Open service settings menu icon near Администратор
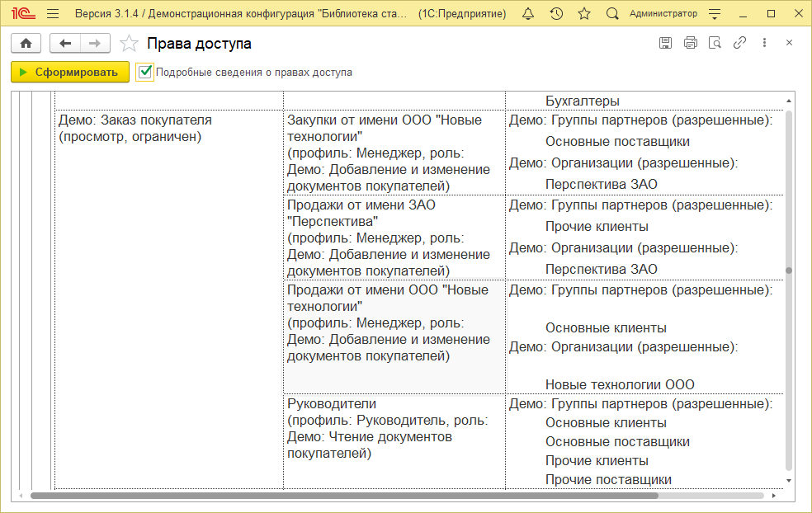The image size is (812, 513). tap(715, 14)
